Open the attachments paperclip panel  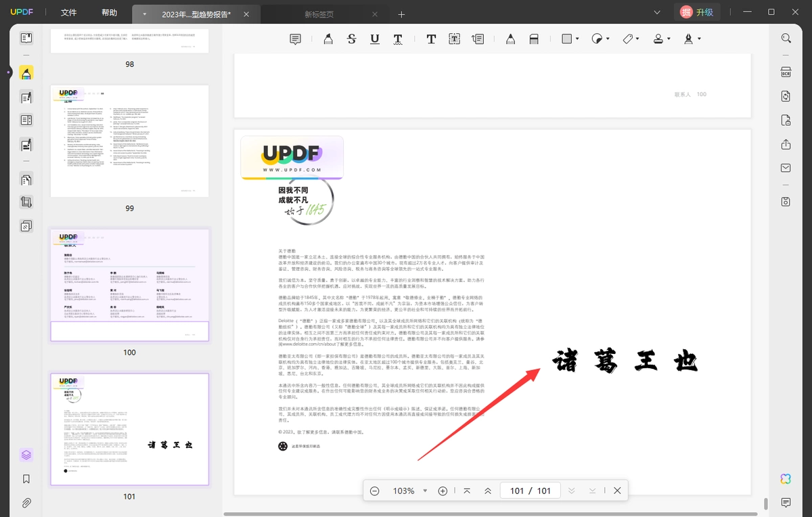pyautogui.click(x=26, y=503)
